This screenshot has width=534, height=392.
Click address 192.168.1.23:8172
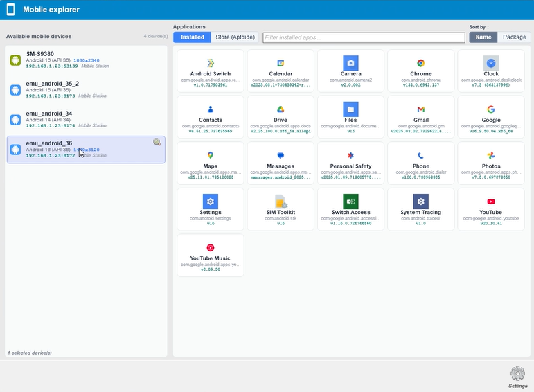tap(51, 155)
